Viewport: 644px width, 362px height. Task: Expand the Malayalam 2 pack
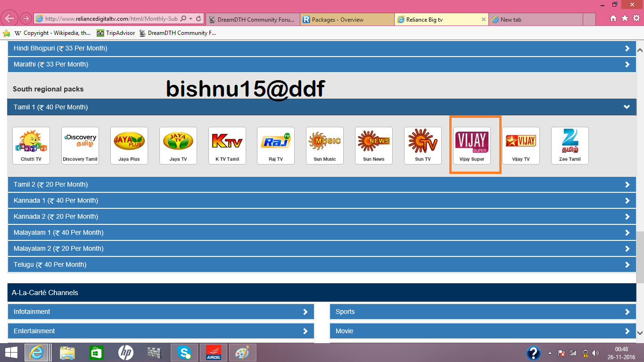[x=322, y=248]
